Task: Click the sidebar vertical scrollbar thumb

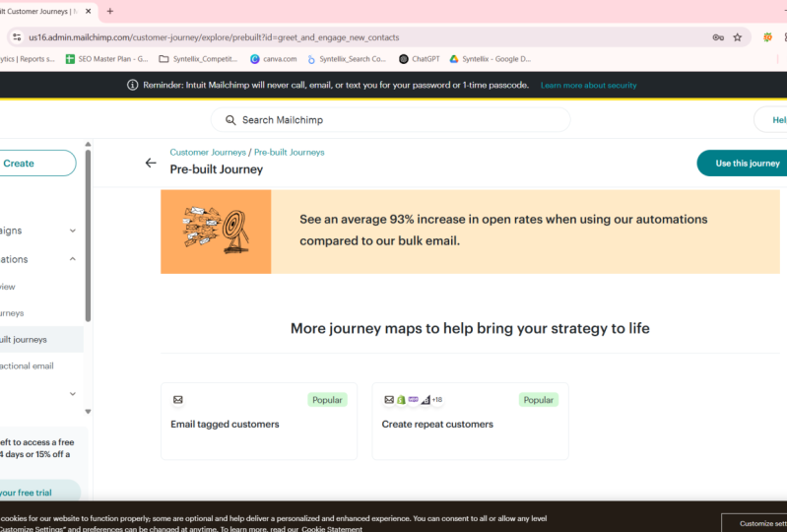Action: pyautogui.click(x=88, y=235)
